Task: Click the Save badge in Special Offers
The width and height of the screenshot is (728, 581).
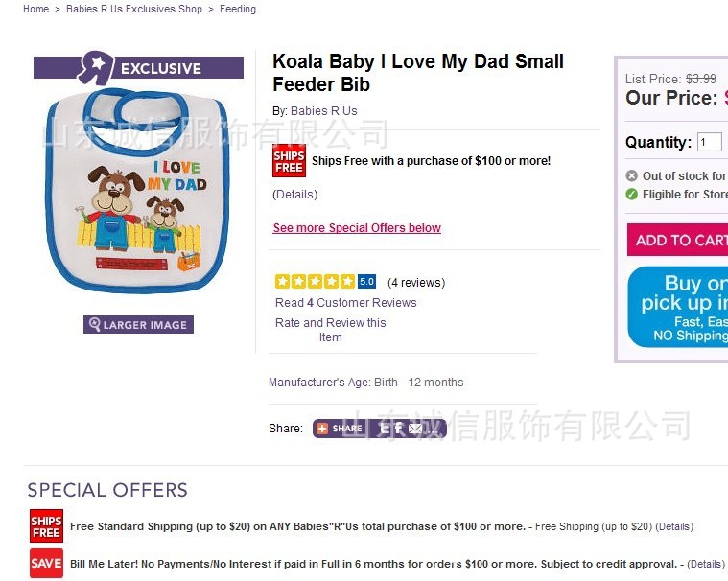Action: (x=46, y=564)
